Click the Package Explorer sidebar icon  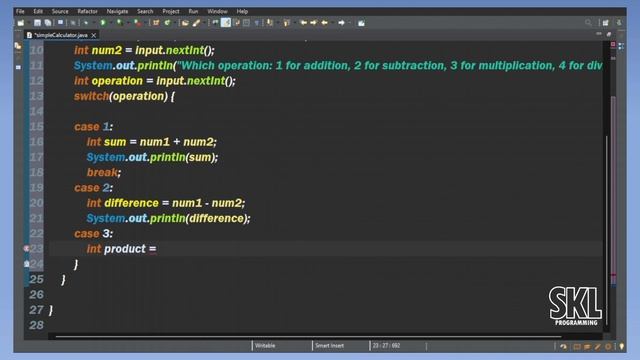tap(18, 46)
